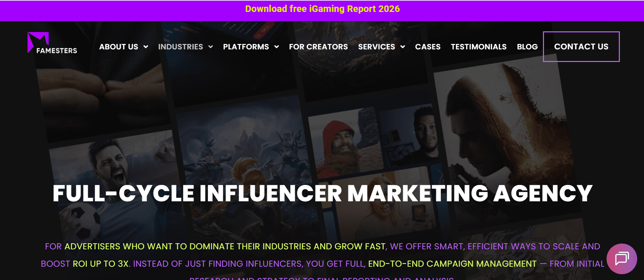Visit the Cases page
This screenshot has width=644, height=280.
pyautogui.click(x=428, y=47)
